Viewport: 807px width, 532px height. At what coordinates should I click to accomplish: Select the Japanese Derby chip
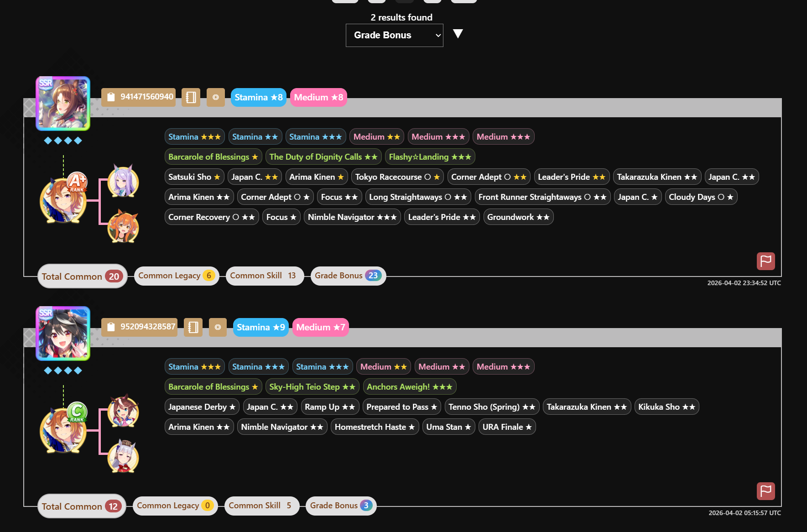(202, 407)
